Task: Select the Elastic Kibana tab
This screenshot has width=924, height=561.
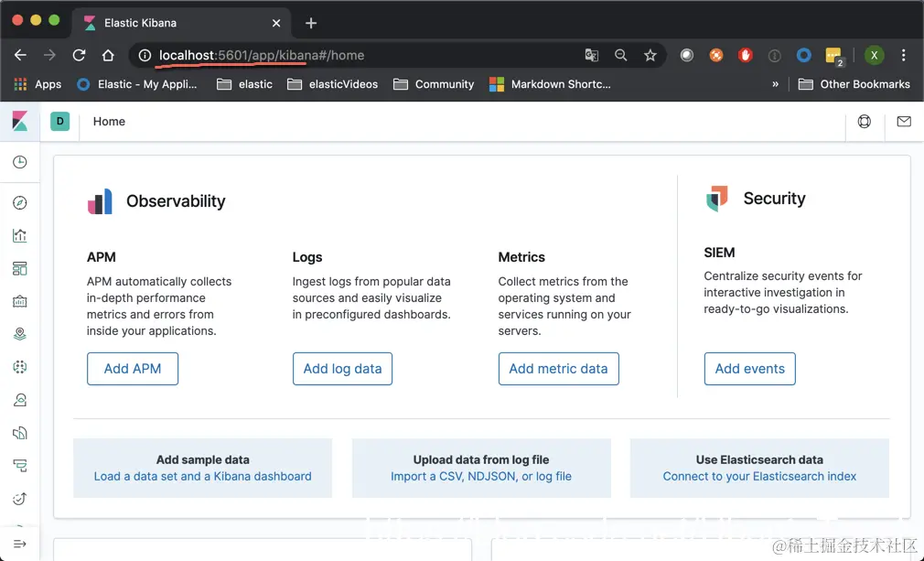Action: 179,23
